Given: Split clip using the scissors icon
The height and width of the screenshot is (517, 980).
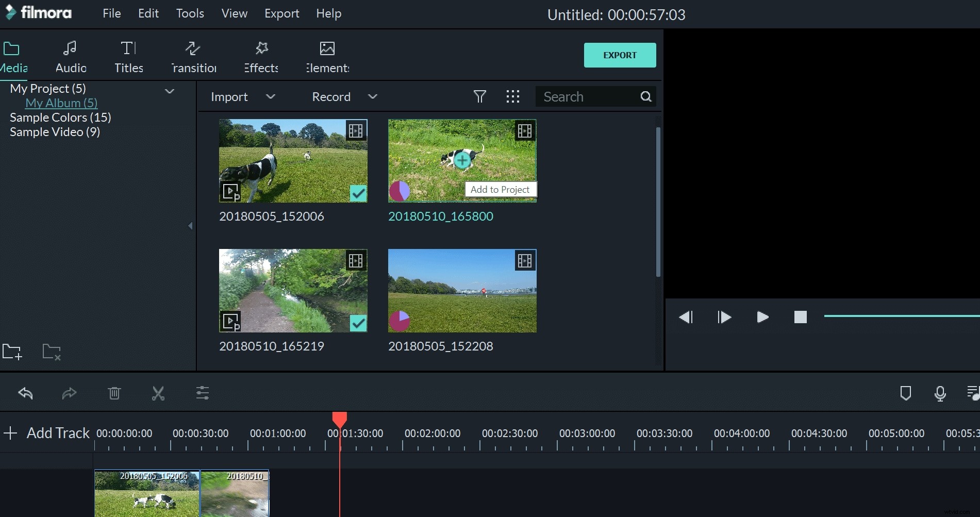Looking at the screenshot, I should (x=158, y=393).
